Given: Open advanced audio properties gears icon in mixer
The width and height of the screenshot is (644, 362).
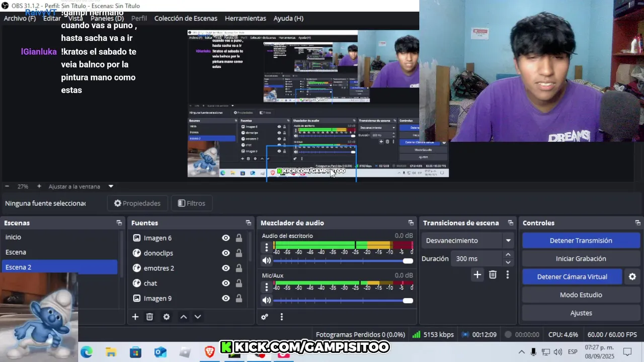Looking at the screenshot, I should [x=265, y=317].
